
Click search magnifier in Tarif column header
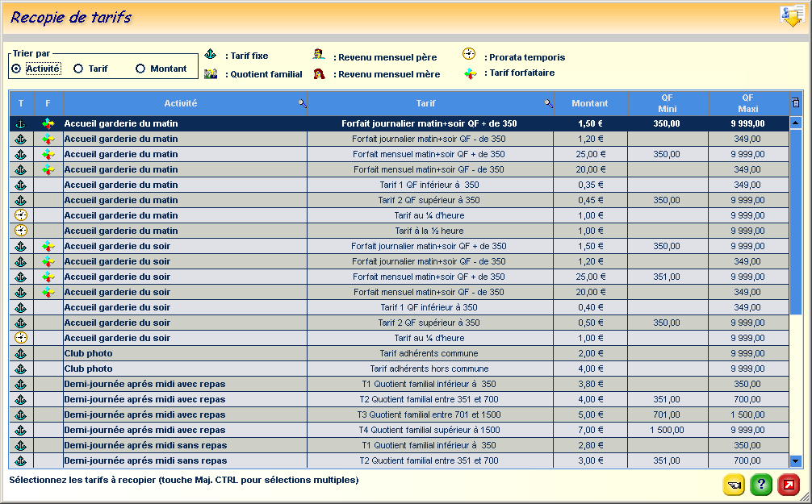click(548, 103)
